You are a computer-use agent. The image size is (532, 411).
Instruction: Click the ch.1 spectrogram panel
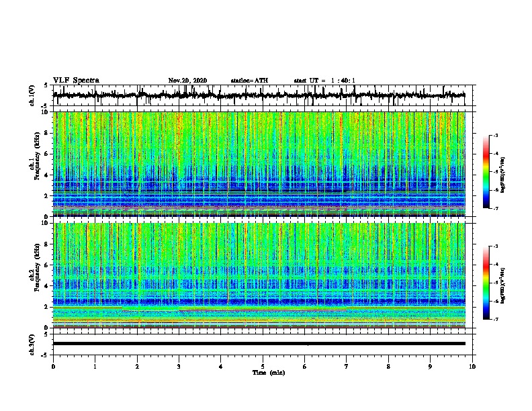pyautogui.click(x=259, y=164)
